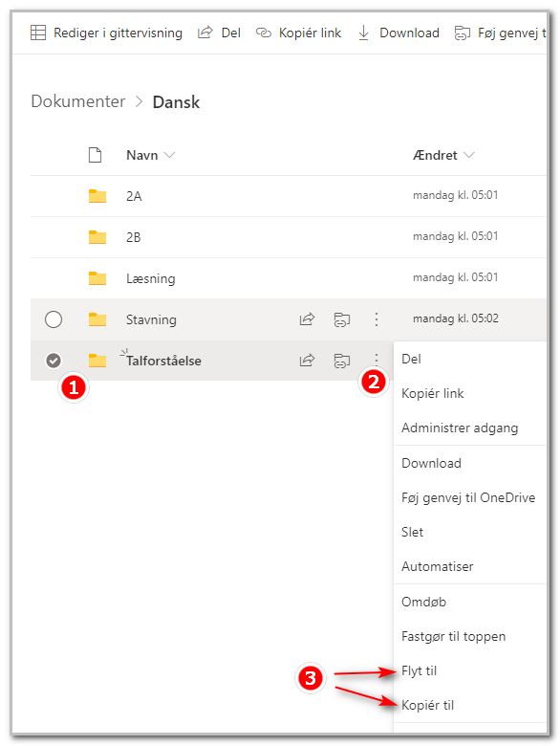560x746 pixels.
Task: Click the file type column icon
Action: click(95, 155)
